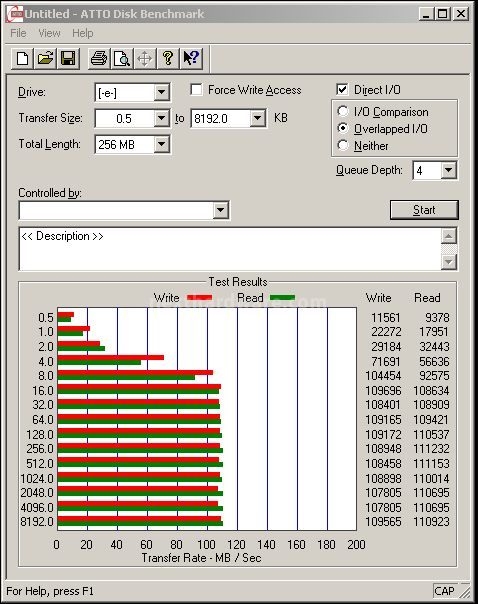This screenshot has height=604, width=478.
Task: Print results using the printer icon
Action: click(x=99, y=59)
